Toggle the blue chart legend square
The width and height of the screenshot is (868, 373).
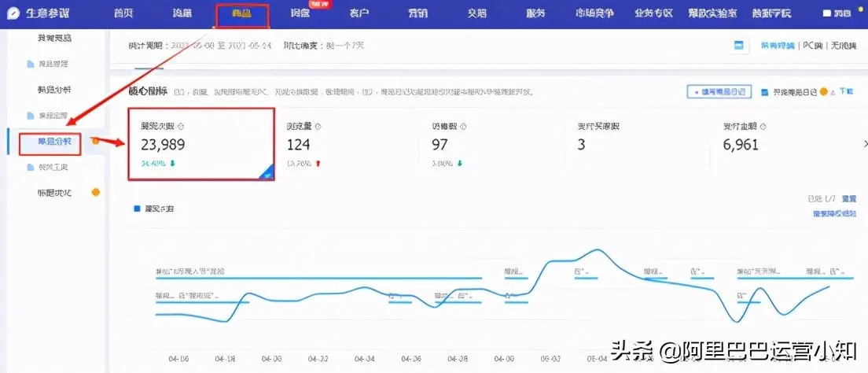(138, 209)
